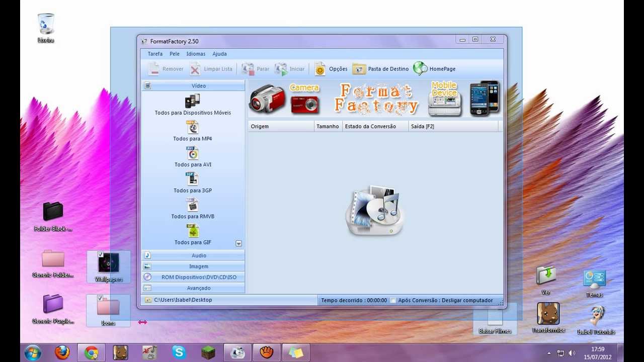Click the FormatFactory taskbar button
This screenshot has height=362, width=644.
point(237,352)
